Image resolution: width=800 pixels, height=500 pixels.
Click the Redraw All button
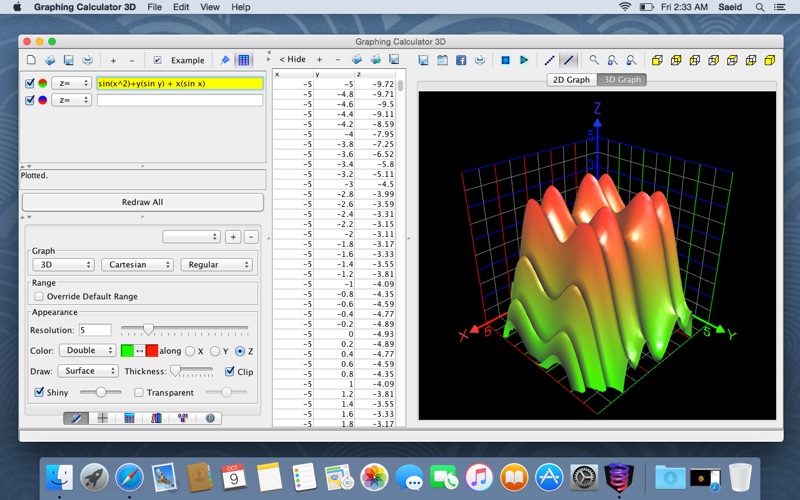pyautogui.click(x=142, y=202)
